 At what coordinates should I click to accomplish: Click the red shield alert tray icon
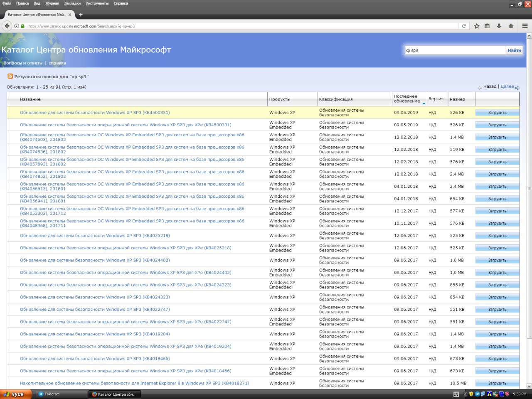[x=507, y=394]
